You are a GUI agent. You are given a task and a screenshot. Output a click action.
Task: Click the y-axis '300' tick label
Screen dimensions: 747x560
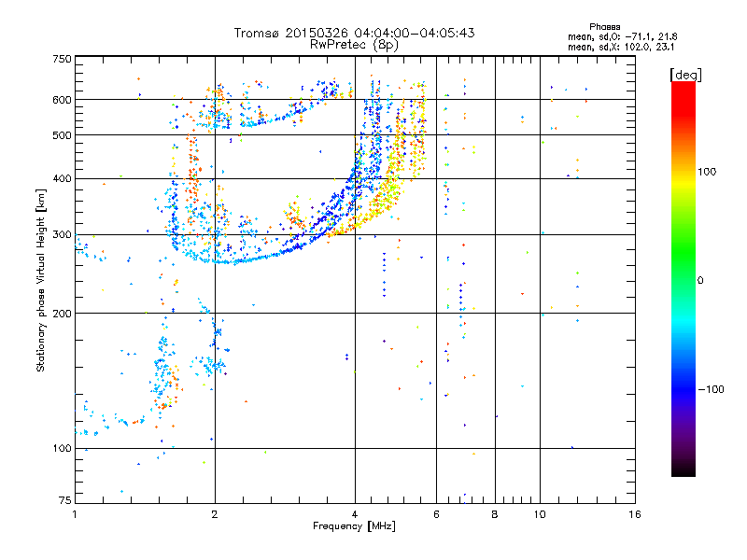click(x=63, y=235)
